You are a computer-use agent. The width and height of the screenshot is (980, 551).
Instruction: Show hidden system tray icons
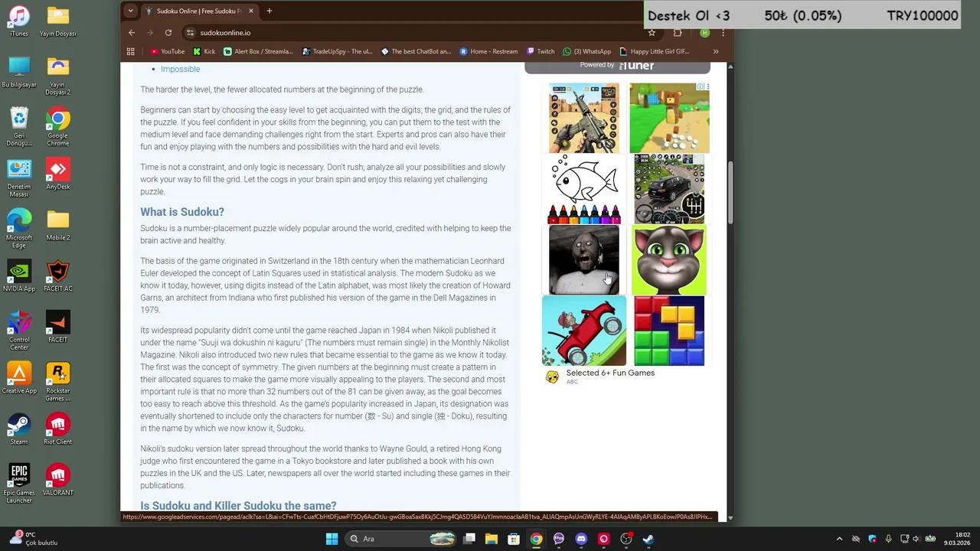pos(839,539)
